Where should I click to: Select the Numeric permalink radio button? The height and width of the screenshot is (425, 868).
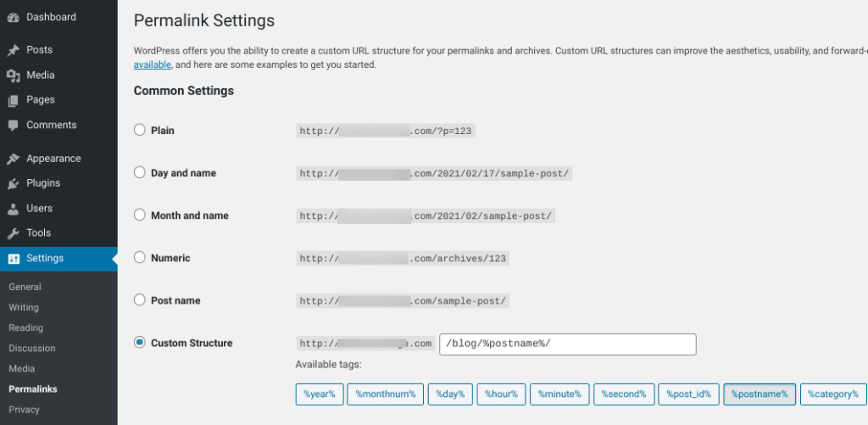140,257
